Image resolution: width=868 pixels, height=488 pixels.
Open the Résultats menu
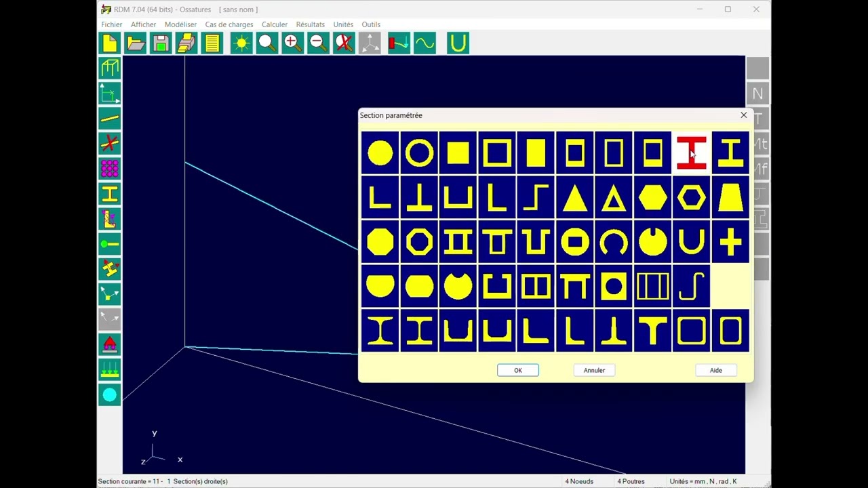[x=311, y=24]
